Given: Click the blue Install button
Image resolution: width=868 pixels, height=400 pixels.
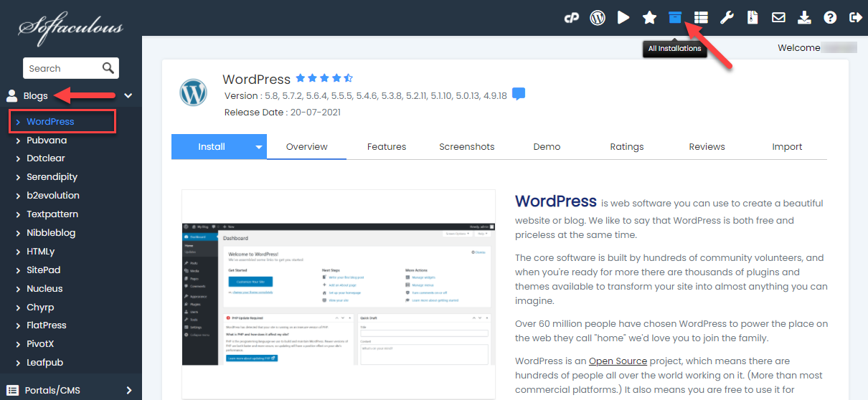Looking at the screenshot, I should (212, 146).
